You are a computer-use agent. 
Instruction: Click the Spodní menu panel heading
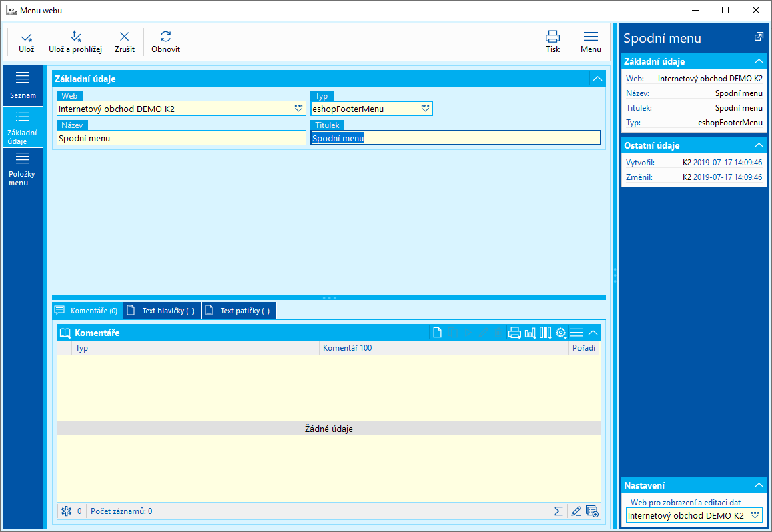click(x=662, y=38)
